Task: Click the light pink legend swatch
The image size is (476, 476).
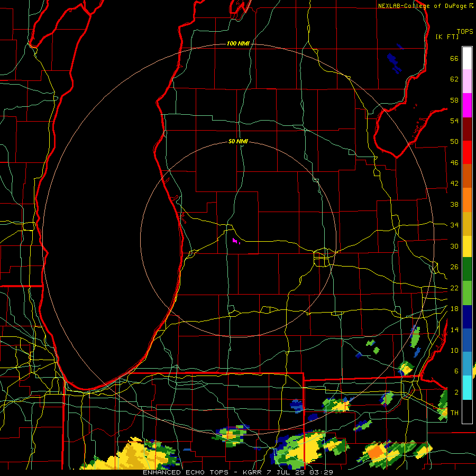Action: [x=467, y=81]
